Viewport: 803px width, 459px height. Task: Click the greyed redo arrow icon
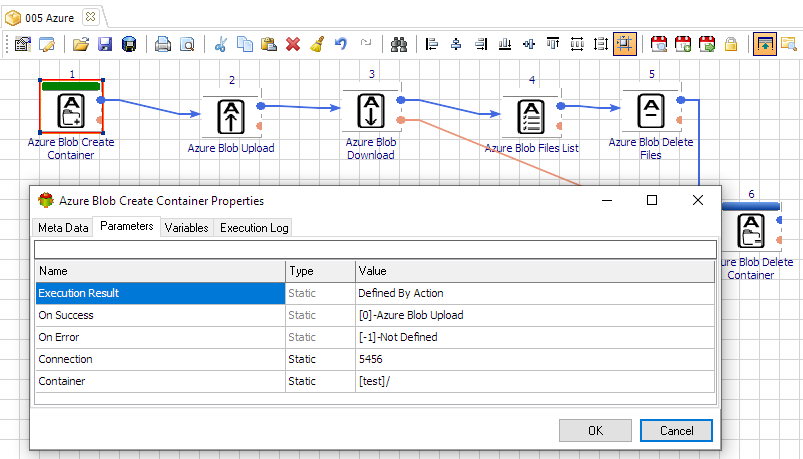pyautogui.click(x=365, y=43)
